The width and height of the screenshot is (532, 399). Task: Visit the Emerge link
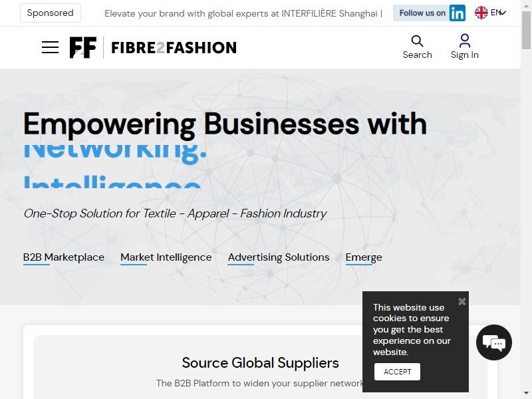(364, 257)
